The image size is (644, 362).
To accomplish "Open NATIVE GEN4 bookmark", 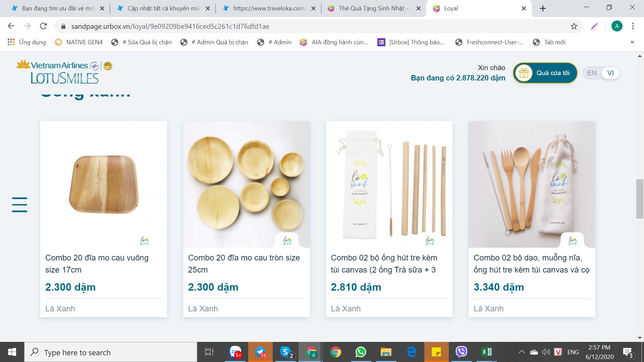I will tap(79, 42).
